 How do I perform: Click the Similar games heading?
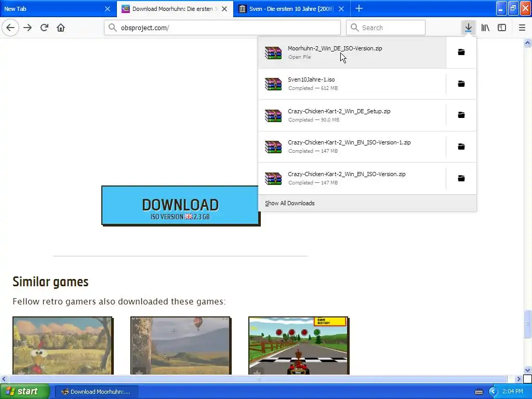coord(50,282)
